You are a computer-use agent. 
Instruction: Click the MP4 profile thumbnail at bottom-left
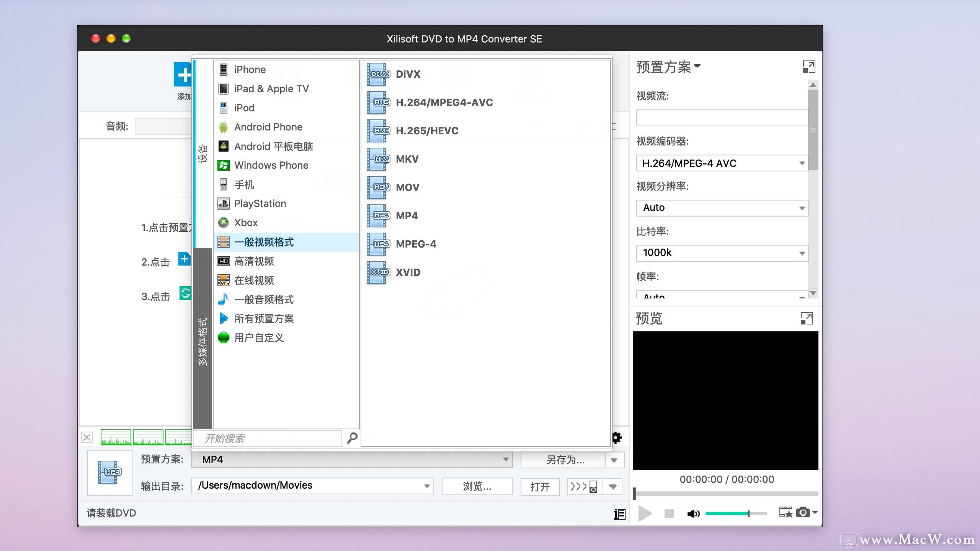[x=110, y=473]
